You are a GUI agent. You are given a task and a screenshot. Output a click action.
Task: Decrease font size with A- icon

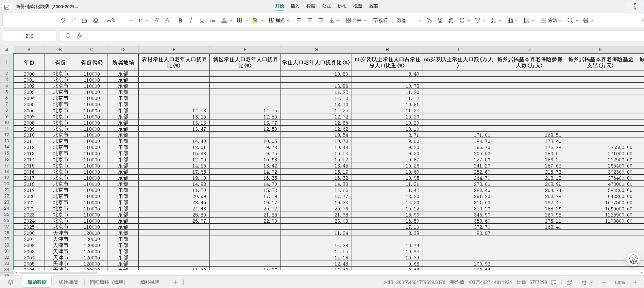pyautogui.click(x=168, y=20)
